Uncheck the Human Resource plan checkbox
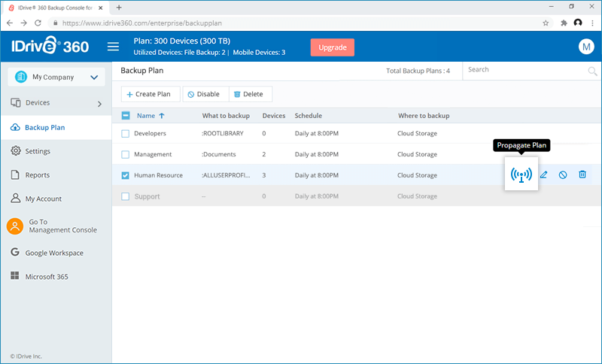The width and height of the screenshot is (602, 364). [x=125, y=175]
